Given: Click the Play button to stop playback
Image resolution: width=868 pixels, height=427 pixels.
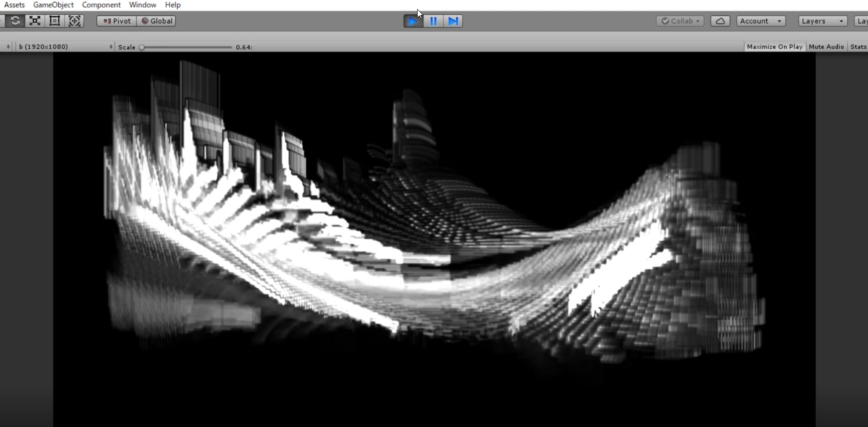Looking at the screenshot, I should point(413,21).
